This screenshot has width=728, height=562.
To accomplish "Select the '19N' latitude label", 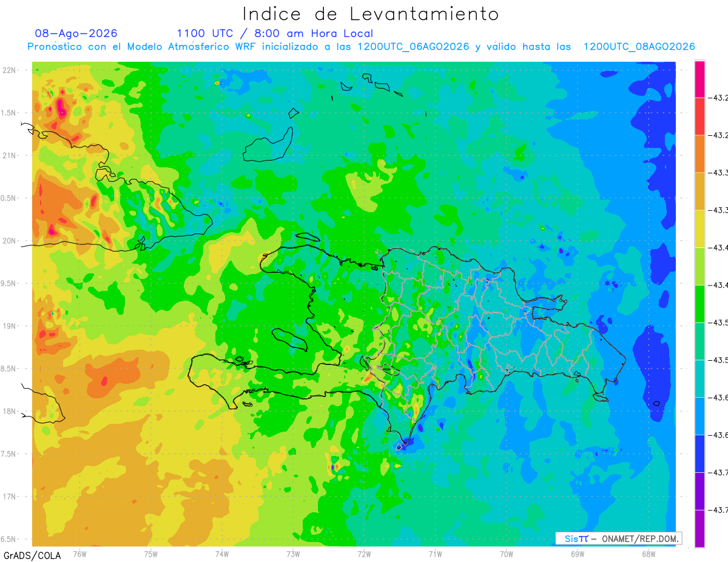I will tap(8, 326).
